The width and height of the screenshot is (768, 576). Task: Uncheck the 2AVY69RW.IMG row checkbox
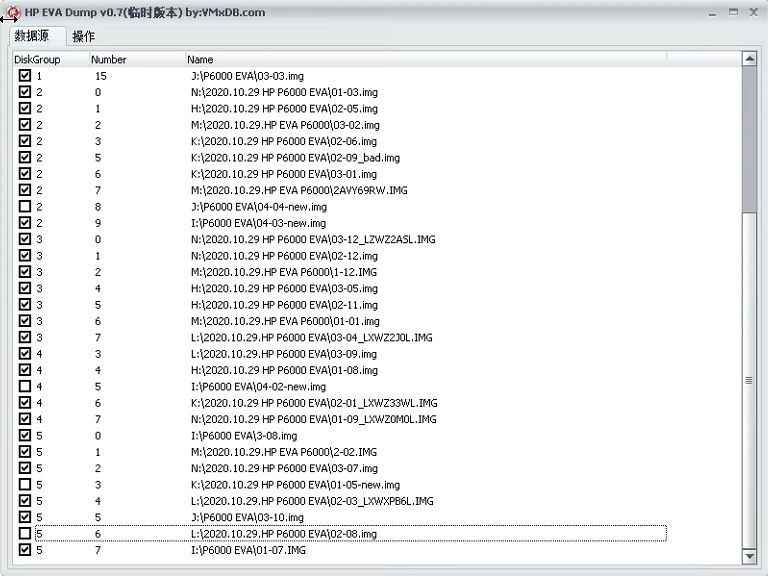tap(24, 190)
